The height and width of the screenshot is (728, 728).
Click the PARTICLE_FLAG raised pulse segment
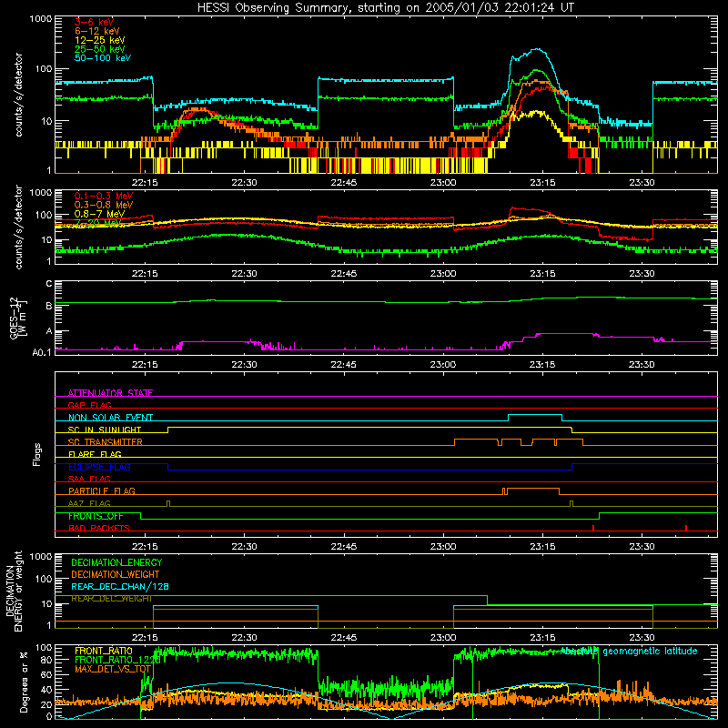click(x=533, y=489)
